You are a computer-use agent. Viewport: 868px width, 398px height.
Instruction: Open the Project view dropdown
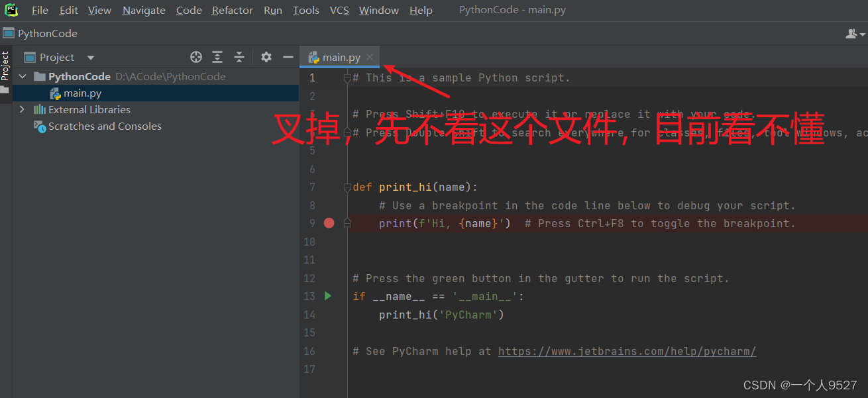pos(60,57)
